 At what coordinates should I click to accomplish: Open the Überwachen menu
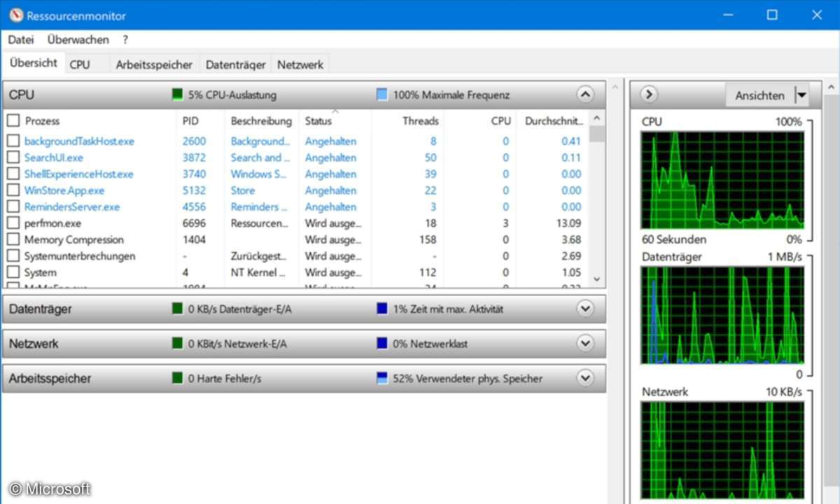(x=78, y=40)
